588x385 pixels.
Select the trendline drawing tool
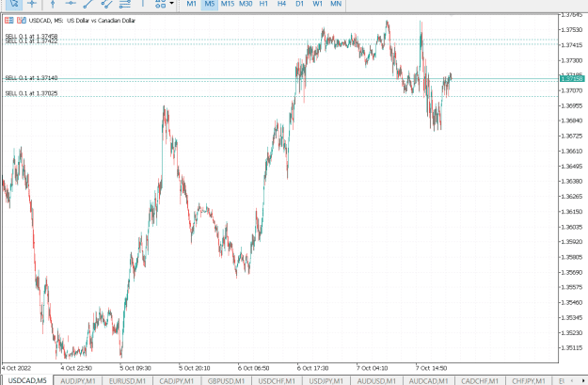pyautogui.click(x=88, y=4)
